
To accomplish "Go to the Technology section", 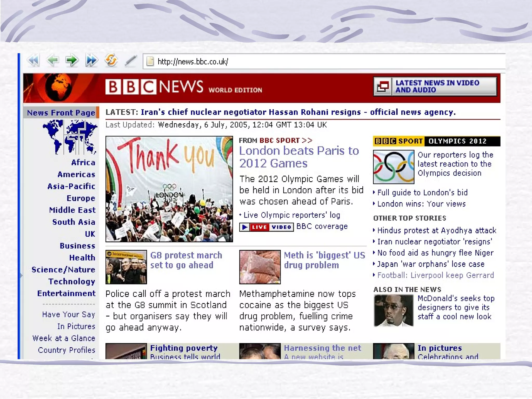I will [72, 282].
